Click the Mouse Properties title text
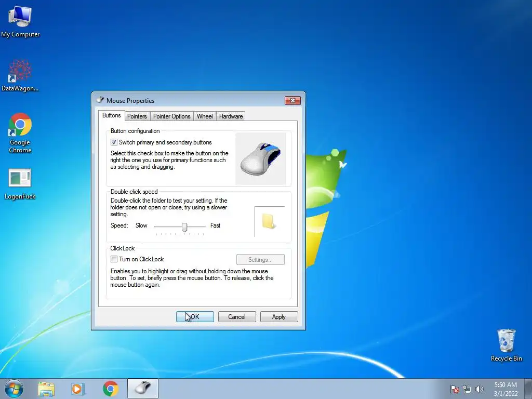Screen dimensions: 532x399 point(130,100)
